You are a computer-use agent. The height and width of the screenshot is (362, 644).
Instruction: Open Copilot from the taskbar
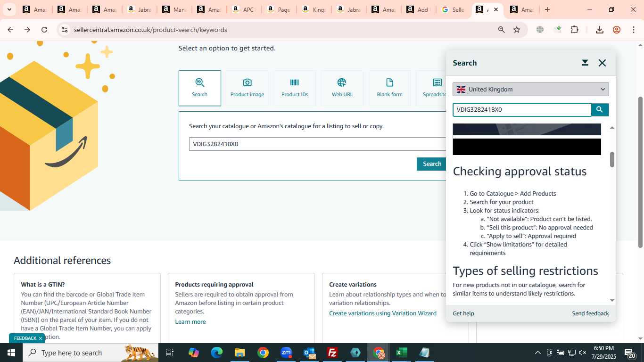[194, 353]
